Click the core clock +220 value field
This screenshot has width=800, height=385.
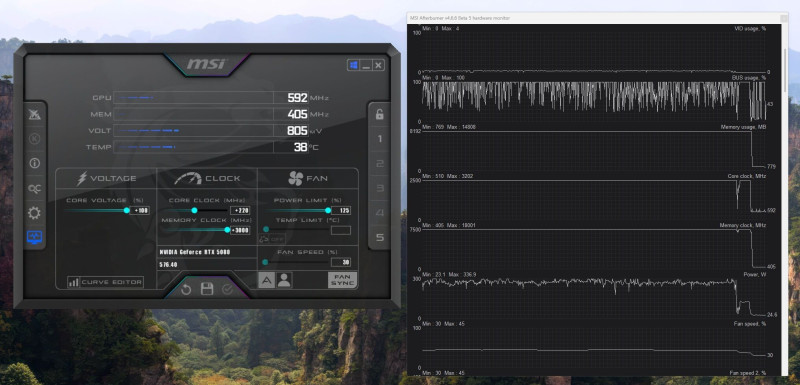pos(240,210)
